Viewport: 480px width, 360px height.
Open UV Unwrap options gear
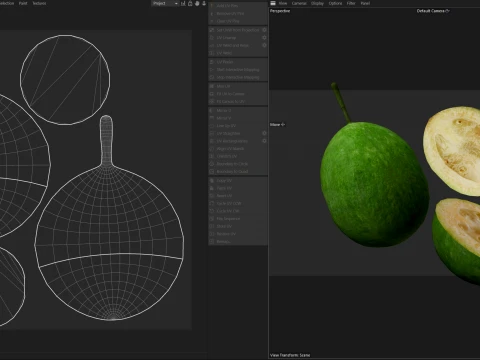pos(264,38)
